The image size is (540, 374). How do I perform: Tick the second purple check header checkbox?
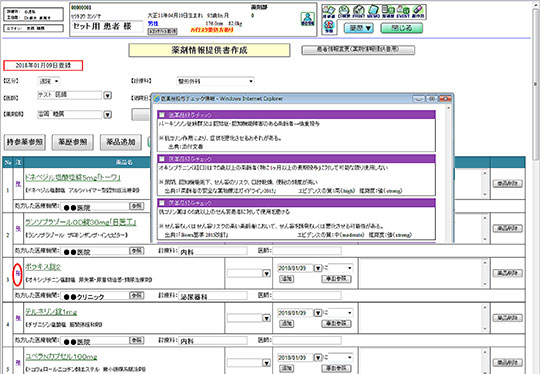[162, 159]
